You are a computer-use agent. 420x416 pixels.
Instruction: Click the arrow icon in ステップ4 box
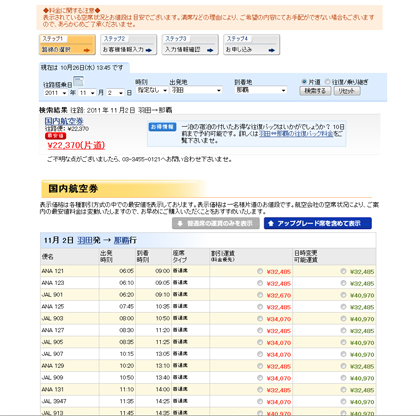272,50
